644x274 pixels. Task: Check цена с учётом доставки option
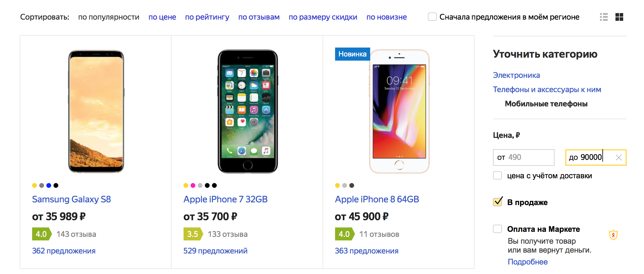(497, 175)
